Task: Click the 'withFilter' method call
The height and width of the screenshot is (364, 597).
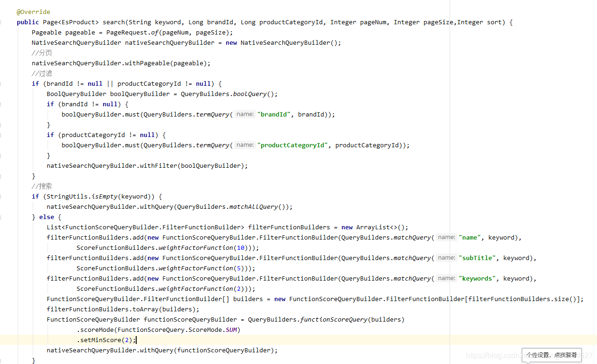Action: click(x=159, y=165)
